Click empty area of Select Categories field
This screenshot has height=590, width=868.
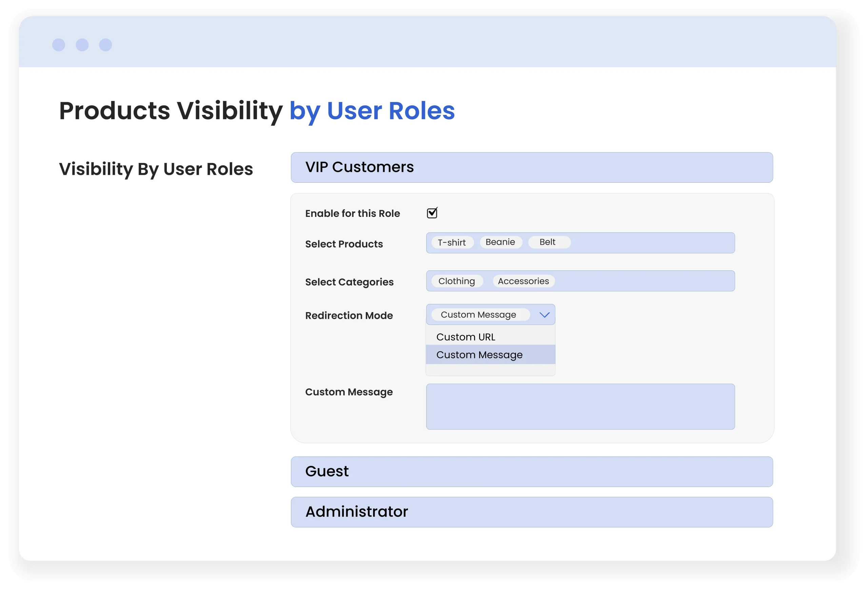pyautogui.click(x=646, y=281)
